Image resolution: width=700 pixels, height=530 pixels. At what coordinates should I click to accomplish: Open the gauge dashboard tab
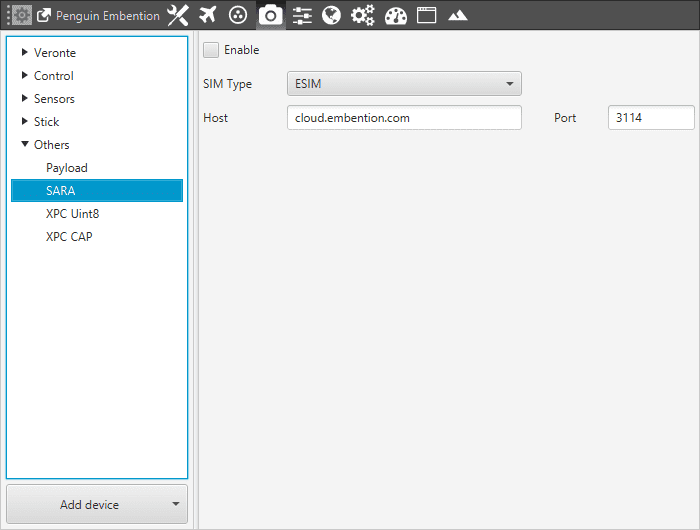coord(396,16)
